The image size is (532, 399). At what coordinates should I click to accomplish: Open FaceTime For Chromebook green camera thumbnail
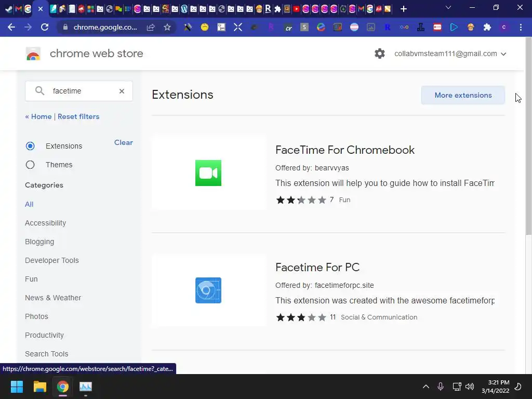(x=208, y=173)
